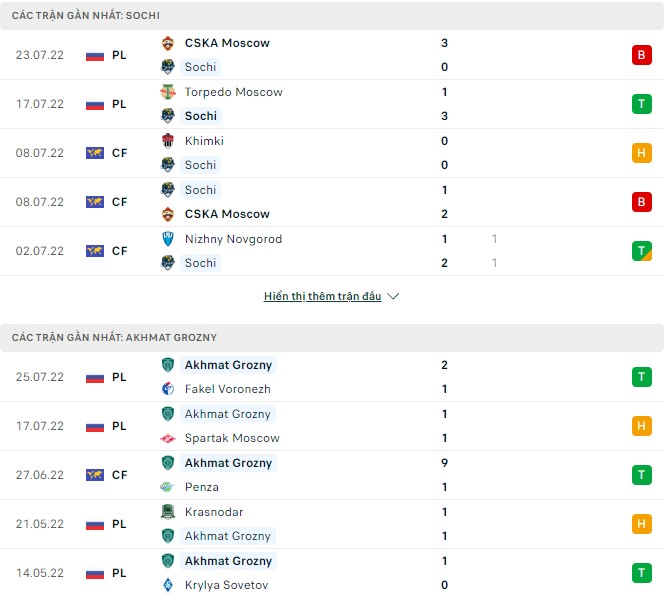Click the Fakel Voronezh club logo
Viewport: 670px width, 595px height.
(x=168, y=389)
